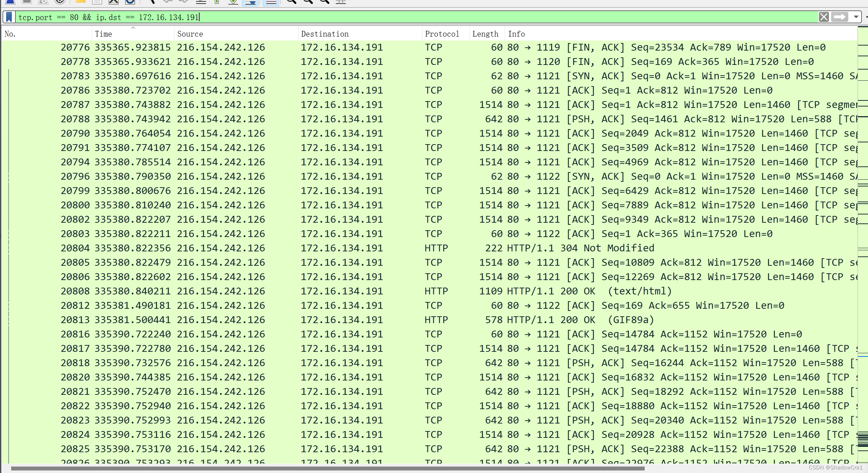Image resolution: width=868 pixels, height=473 pixels.
Task: Select packet 20802 with Seq=9349
Action: click(x=429, y=219)
